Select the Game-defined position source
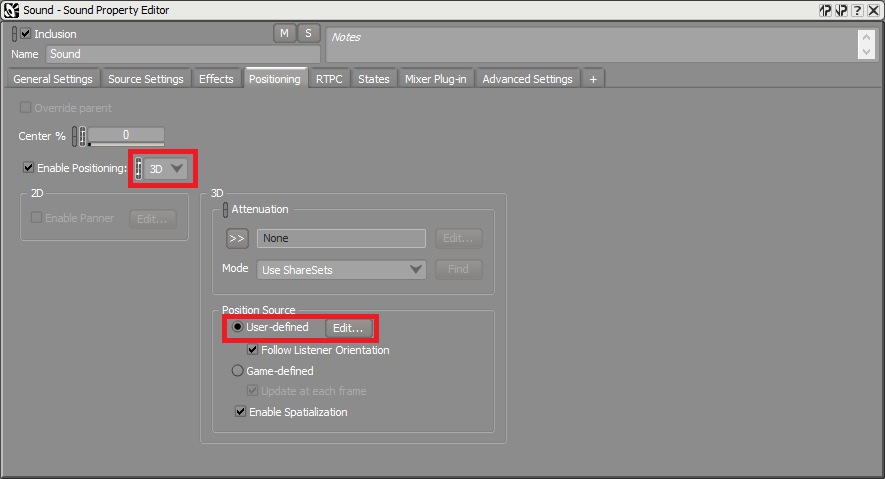 238,371
